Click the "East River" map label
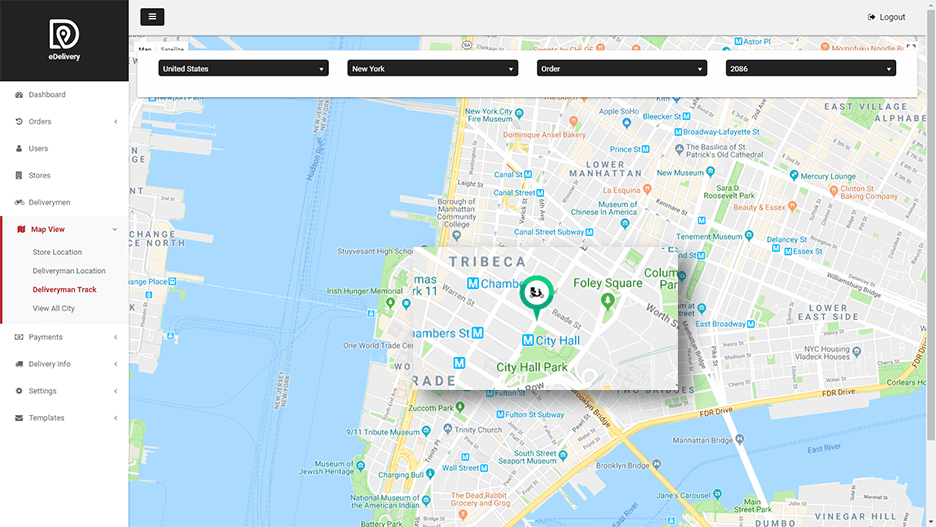Screen dimensions: 936x527 (x=824, y=448)
